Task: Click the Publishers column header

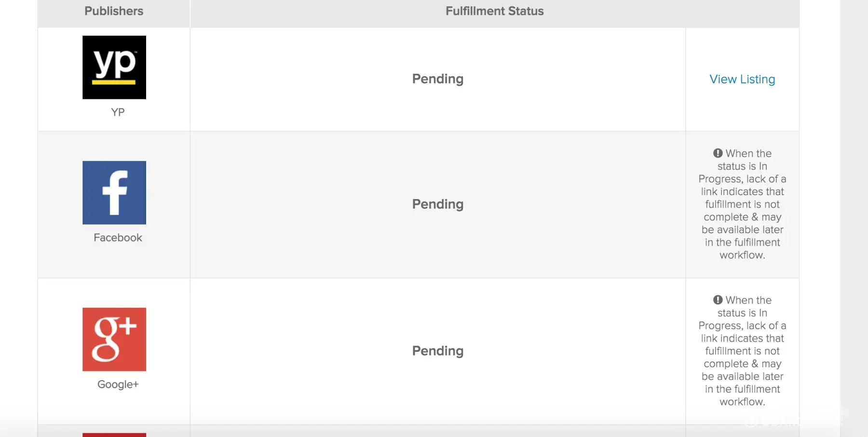Action: (114, 11)
